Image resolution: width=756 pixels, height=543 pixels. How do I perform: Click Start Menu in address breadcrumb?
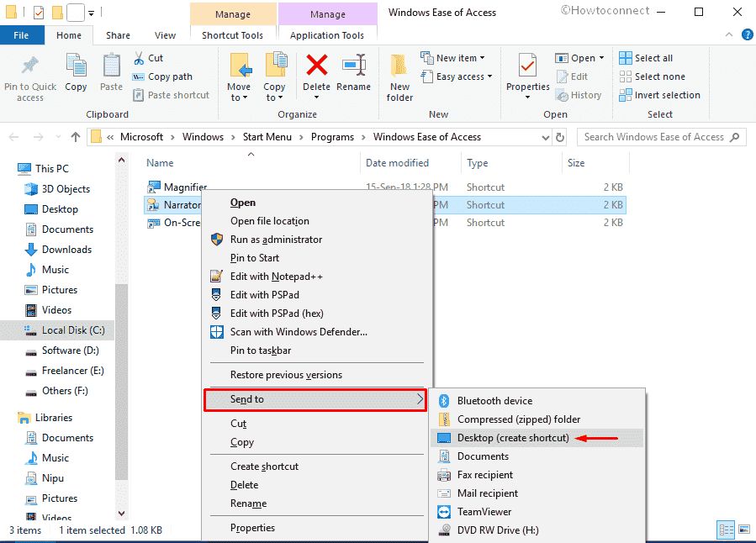coord(267,137)
